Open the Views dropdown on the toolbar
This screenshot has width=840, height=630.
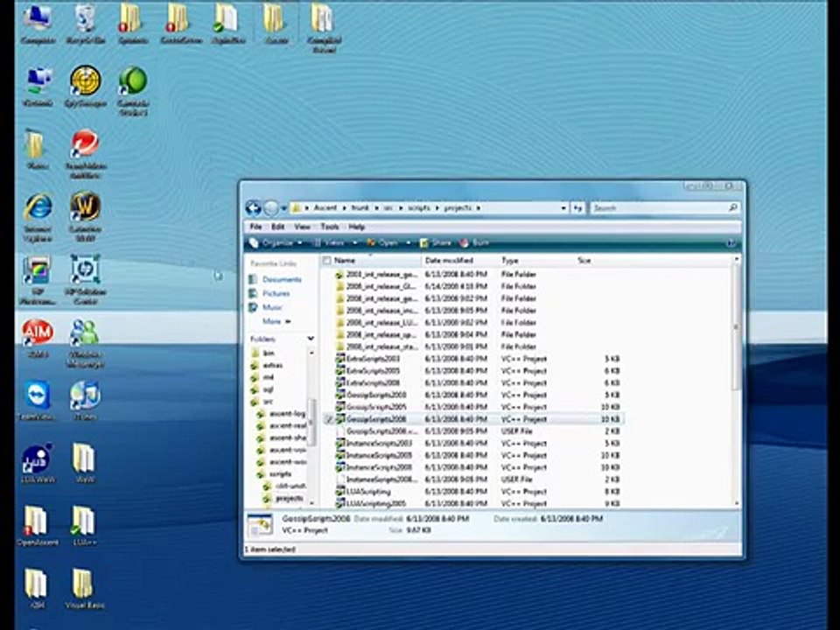(x=334, y=243)
